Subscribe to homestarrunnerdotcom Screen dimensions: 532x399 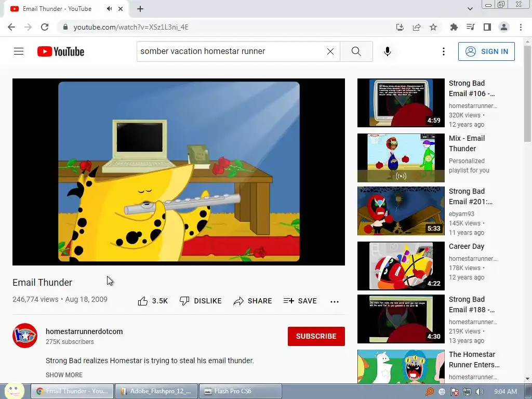(316, 336)
